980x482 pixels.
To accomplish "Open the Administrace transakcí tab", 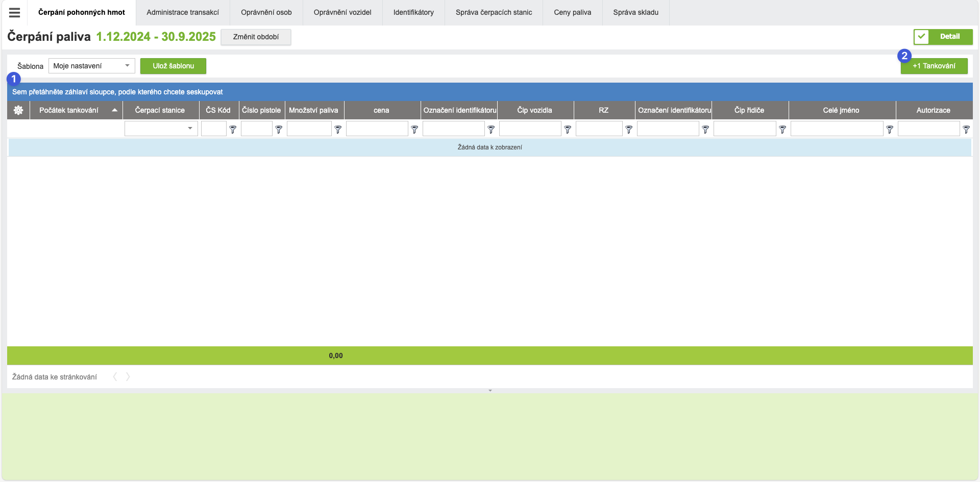I will (183, 12).
